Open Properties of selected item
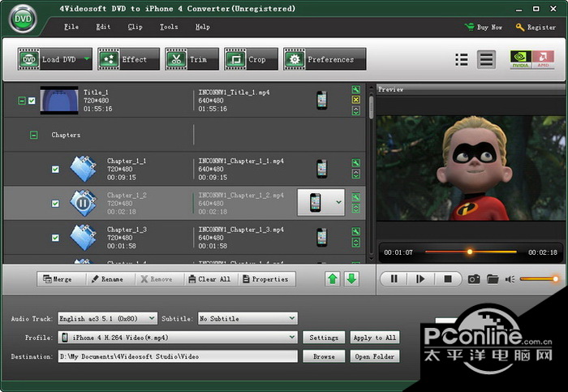 pyautogui.click(x=266, y=279)
